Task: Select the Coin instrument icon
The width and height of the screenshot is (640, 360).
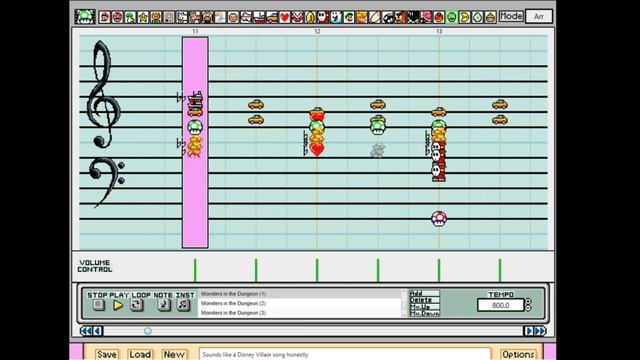Action: [310, 17]
